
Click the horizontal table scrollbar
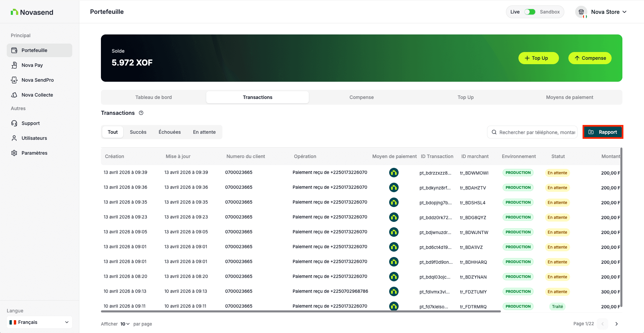point(301,311)
